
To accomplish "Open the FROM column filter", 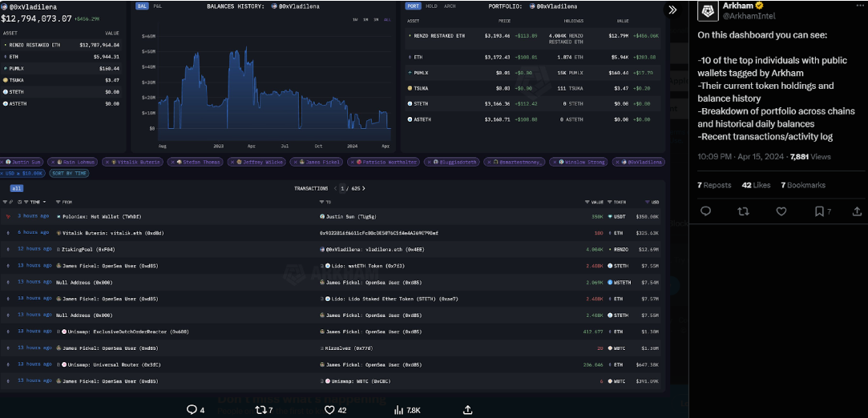I will (x=60, y=203).
